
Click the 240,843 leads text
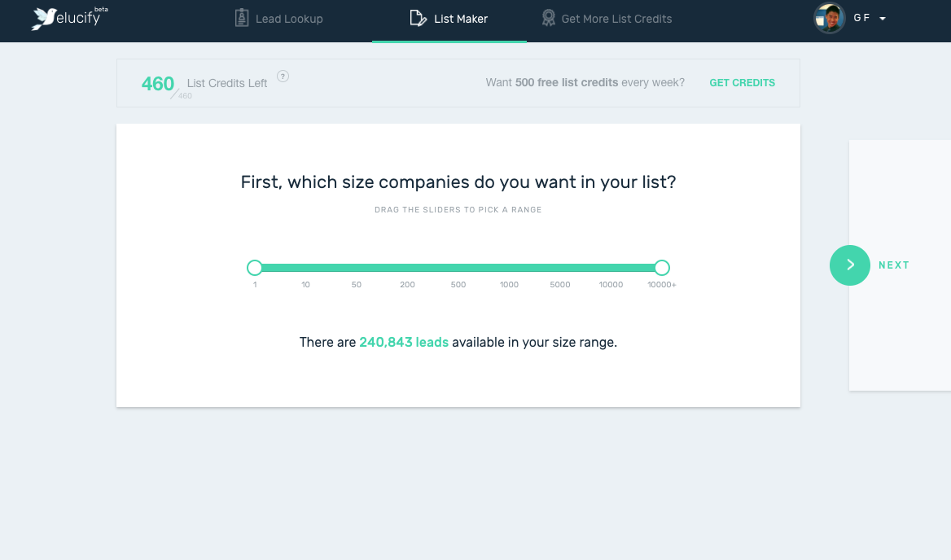point(404,343)
